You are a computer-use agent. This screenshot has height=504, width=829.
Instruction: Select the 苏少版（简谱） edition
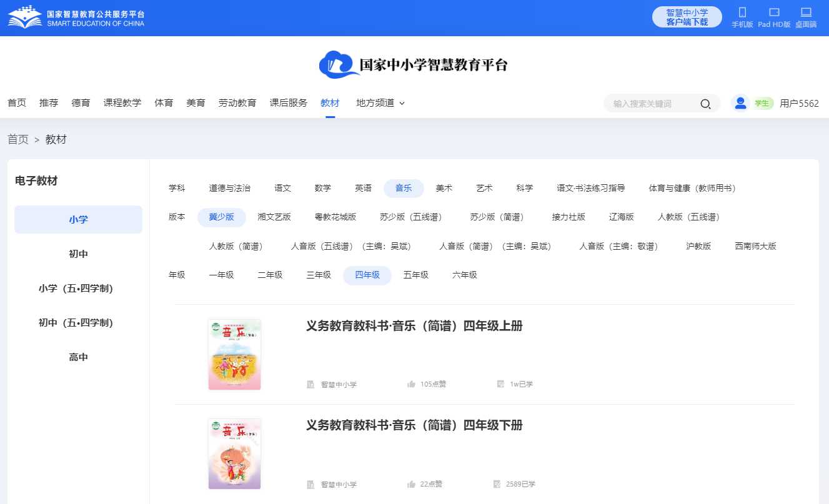tap(498, 217)
